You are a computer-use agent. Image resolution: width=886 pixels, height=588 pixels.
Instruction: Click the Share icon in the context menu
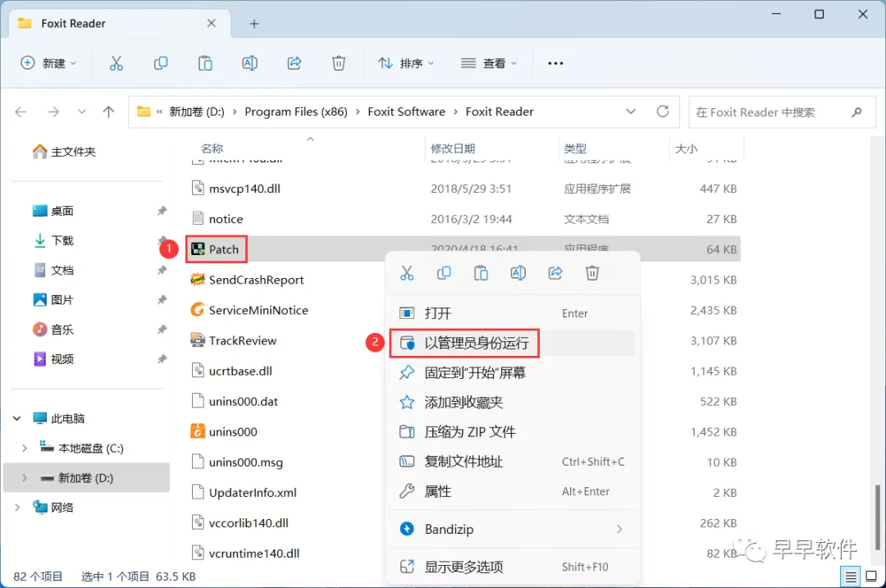pos(555,273)
